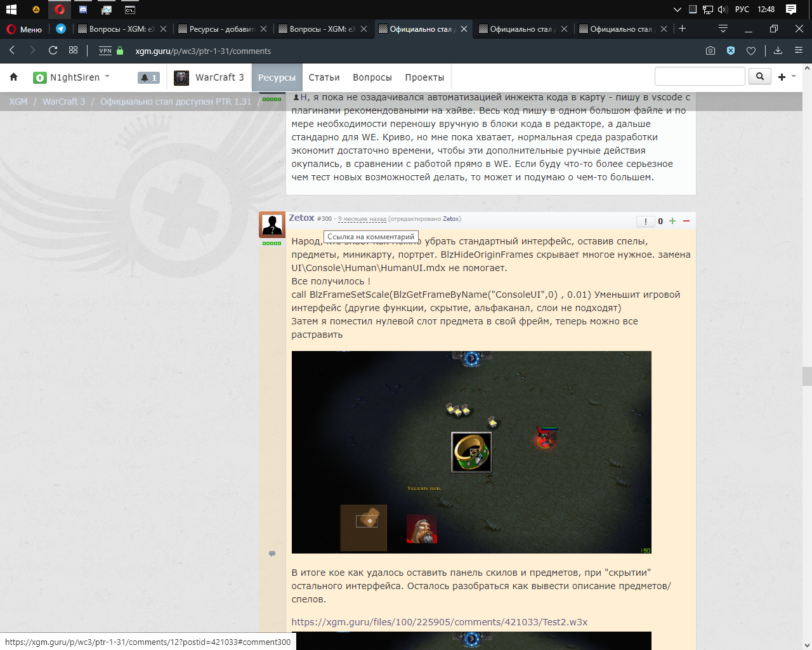812x650 pixels.
Task: Open the clock showing 12:48
Action: coord(766,10)
